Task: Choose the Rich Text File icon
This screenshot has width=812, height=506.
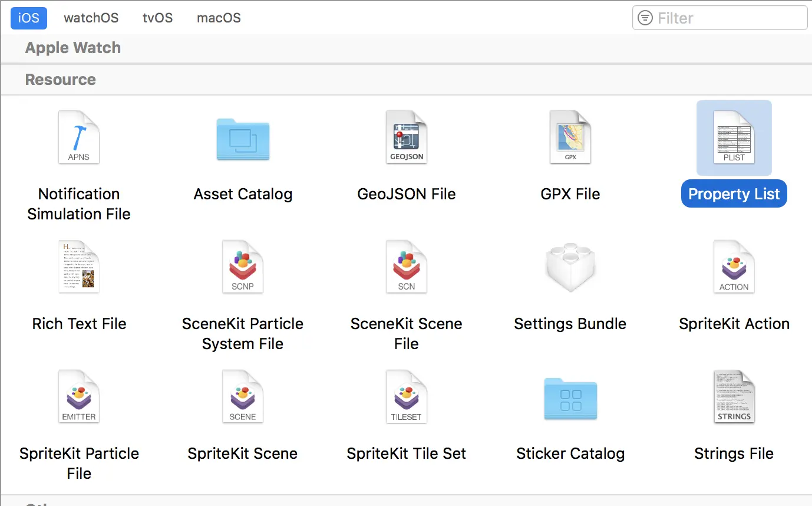Action: 79,267
